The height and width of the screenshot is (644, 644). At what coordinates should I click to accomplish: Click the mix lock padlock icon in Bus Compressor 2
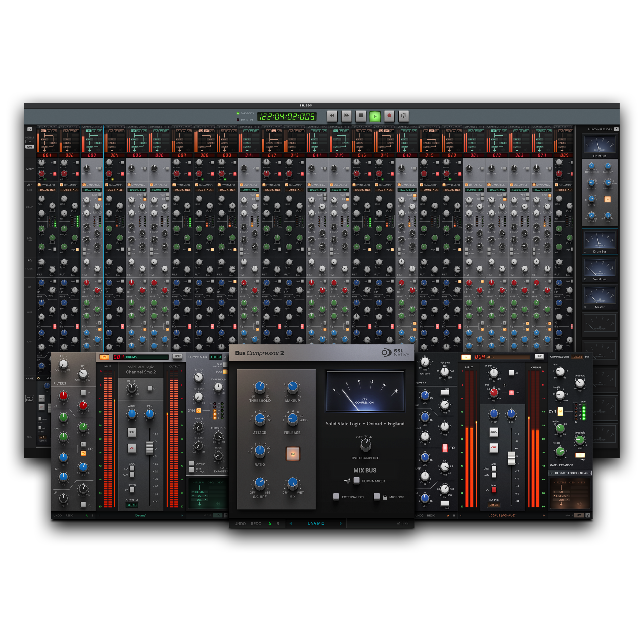click(x=385, y=497)
